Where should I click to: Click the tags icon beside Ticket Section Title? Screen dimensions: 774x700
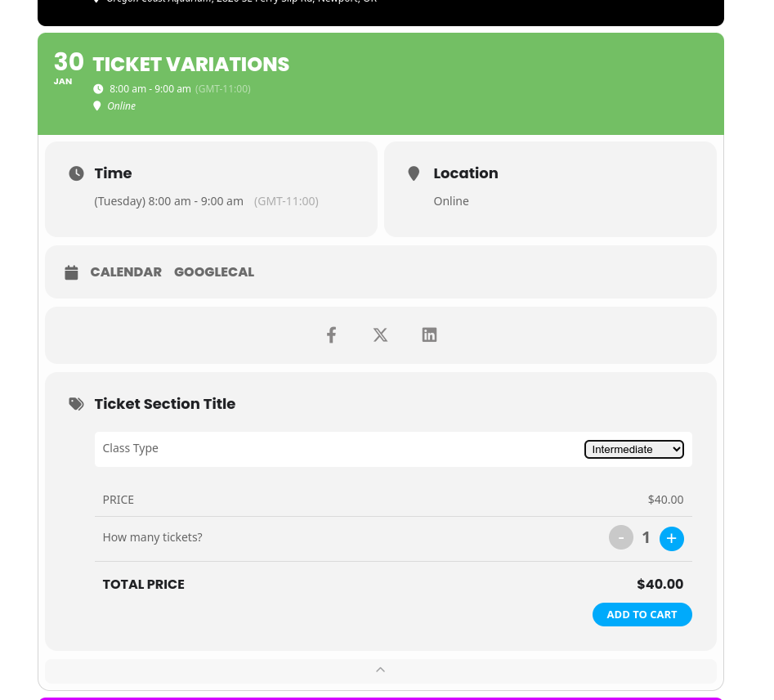tap(76, 404)
